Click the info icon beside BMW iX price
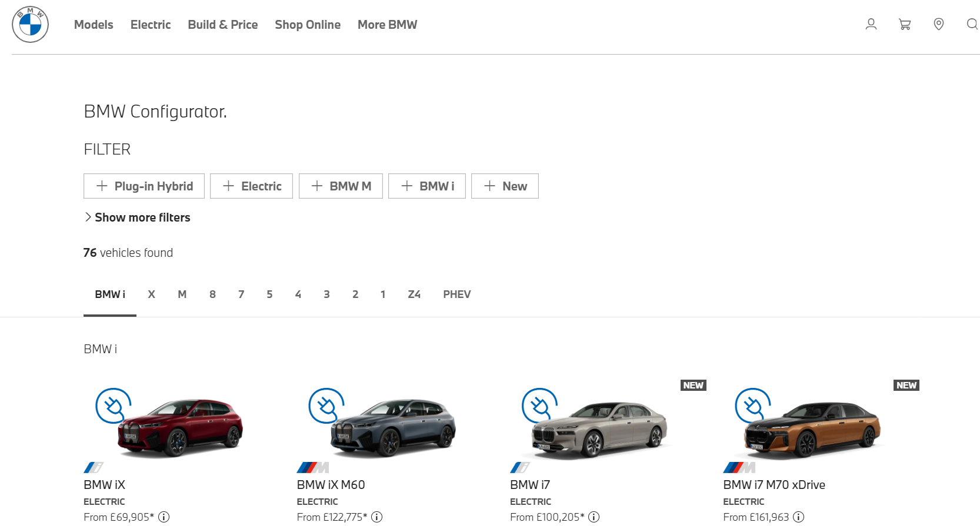The width and height of the screenshot is (980, 526). pos(164,517)
